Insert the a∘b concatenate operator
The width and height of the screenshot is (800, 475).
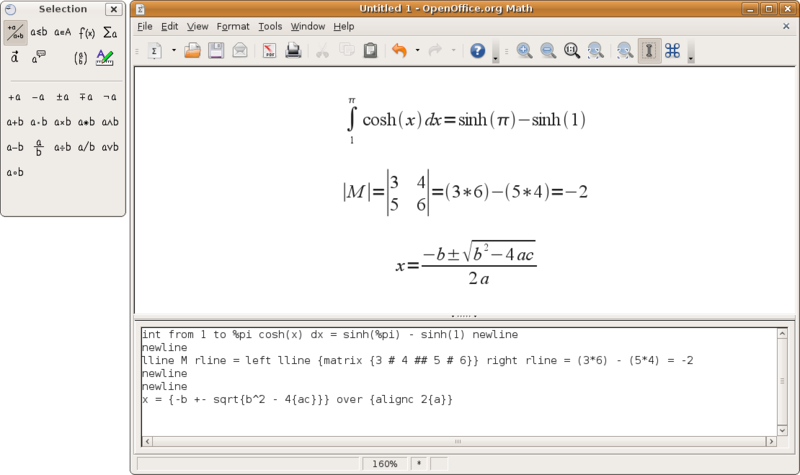[15, 172]
